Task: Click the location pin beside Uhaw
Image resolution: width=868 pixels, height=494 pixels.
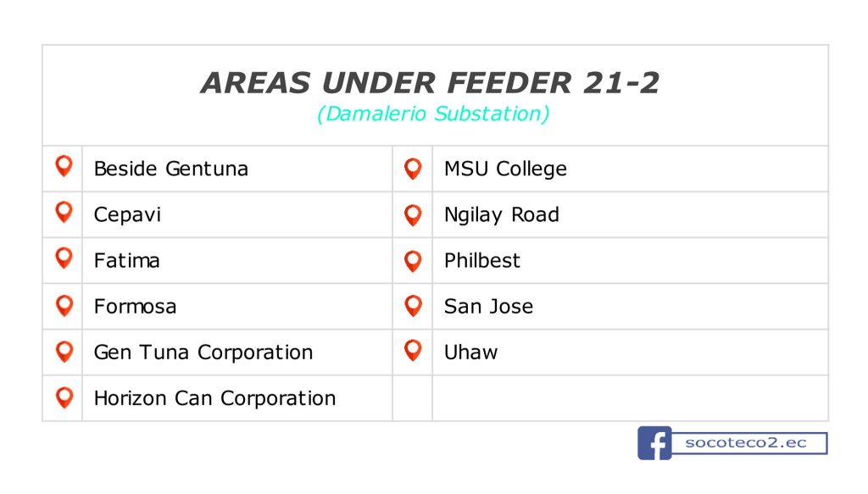Action: coord(413,350)
